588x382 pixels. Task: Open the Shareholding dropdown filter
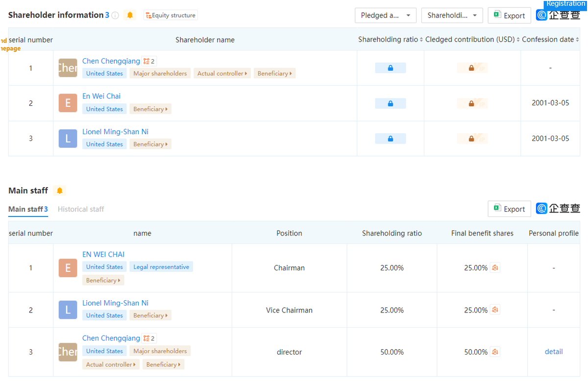pos(452,16)
